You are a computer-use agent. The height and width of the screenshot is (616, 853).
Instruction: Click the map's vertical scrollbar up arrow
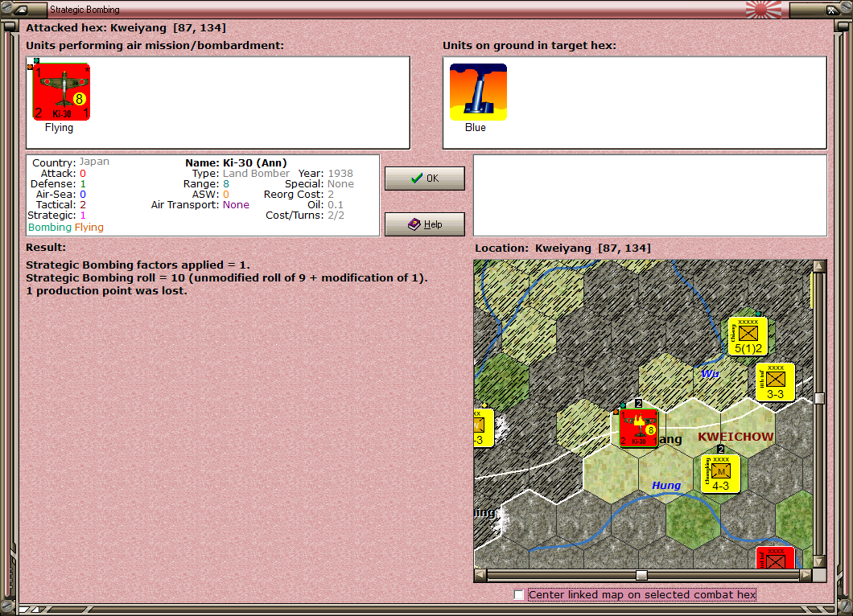[819, 266]
